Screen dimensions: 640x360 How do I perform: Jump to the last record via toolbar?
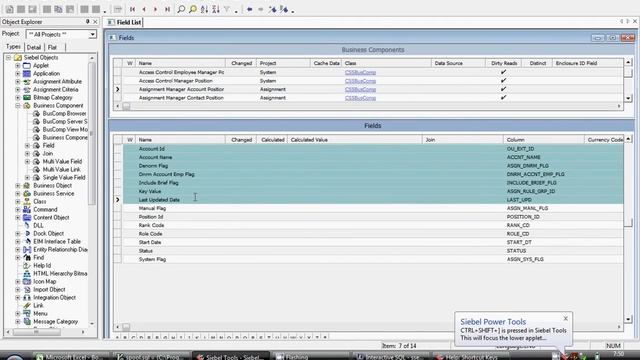167,9
